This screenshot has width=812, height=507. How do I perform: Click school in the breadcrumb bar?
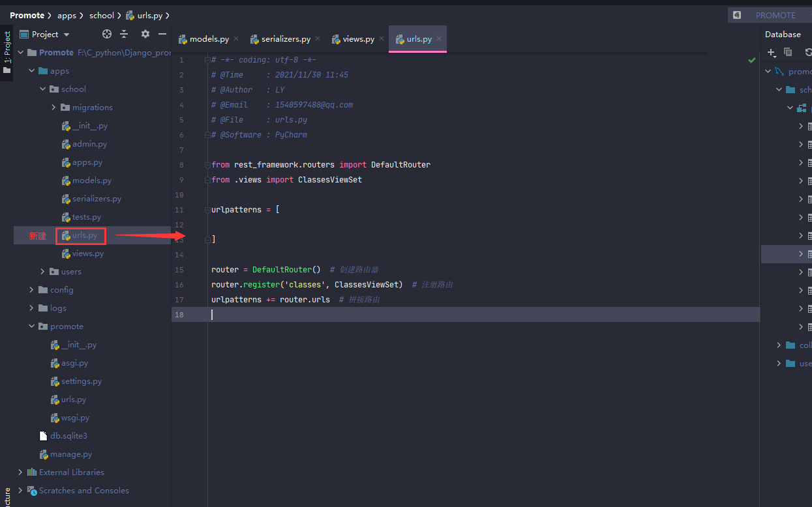(102, 15)
